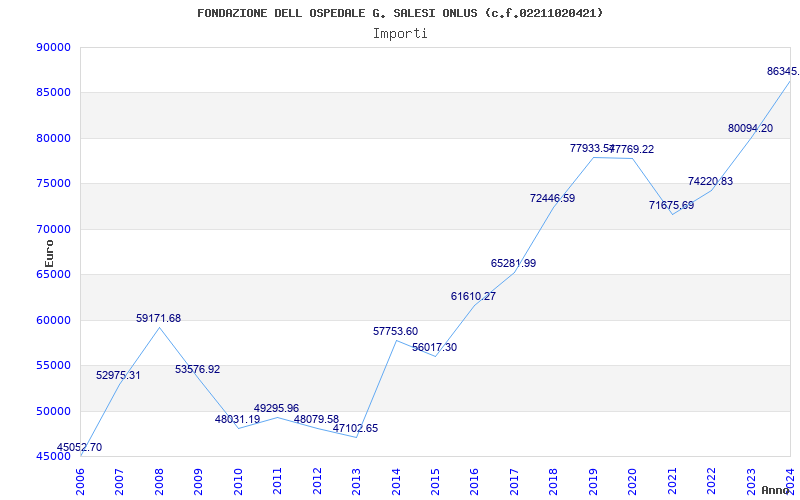Click x-axis year 2012

[317, 482]
